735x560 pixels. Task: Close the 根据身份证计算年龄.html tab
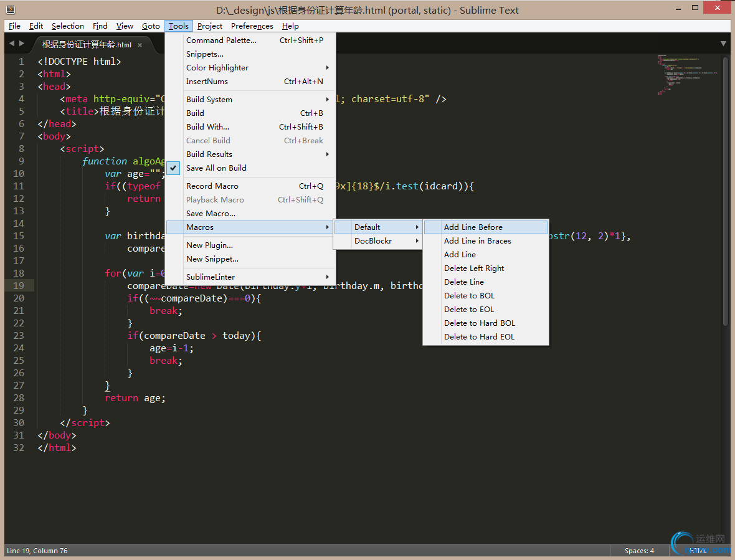pyautogui.click(x=140, y=45)
